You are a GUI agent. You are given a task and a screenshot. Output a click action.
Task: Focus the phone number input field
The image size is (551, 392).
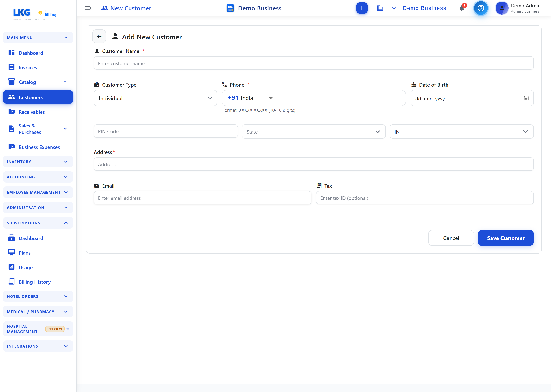coord(342,98)
